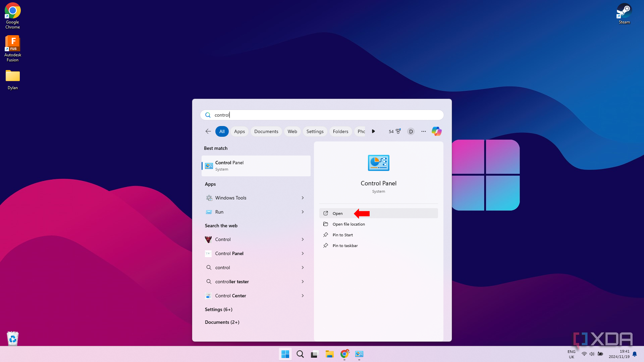Switch to the Documents search tab

266,131
